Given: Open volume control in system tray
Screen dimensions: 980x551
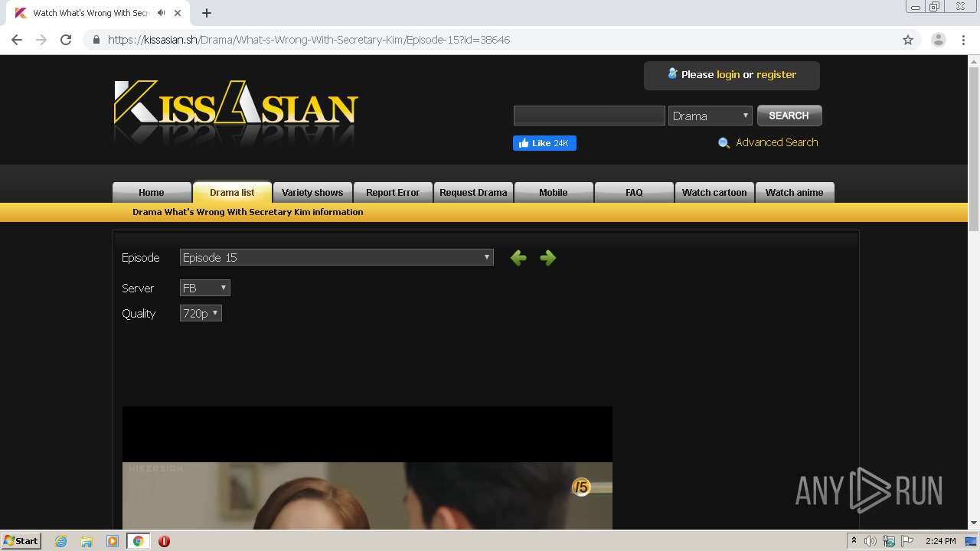Looking at the screenshot, I should 871,541.
